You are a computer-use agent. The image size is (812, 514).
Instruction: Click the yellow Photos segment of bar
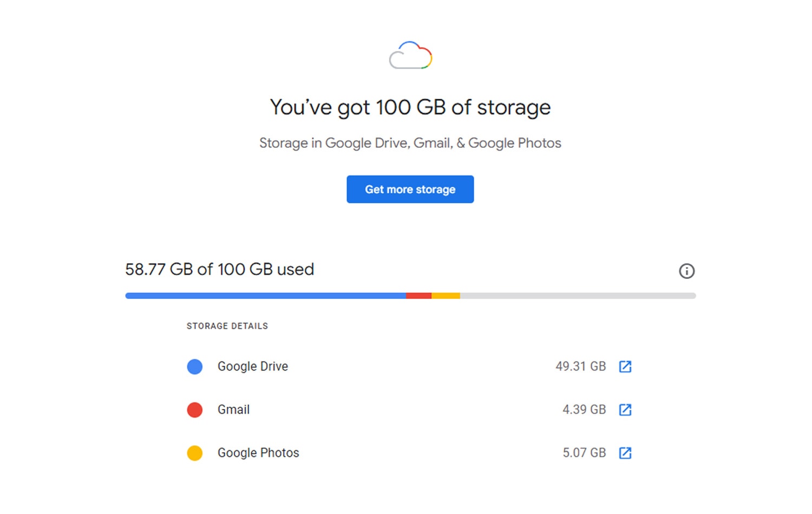tap(446, 295)
